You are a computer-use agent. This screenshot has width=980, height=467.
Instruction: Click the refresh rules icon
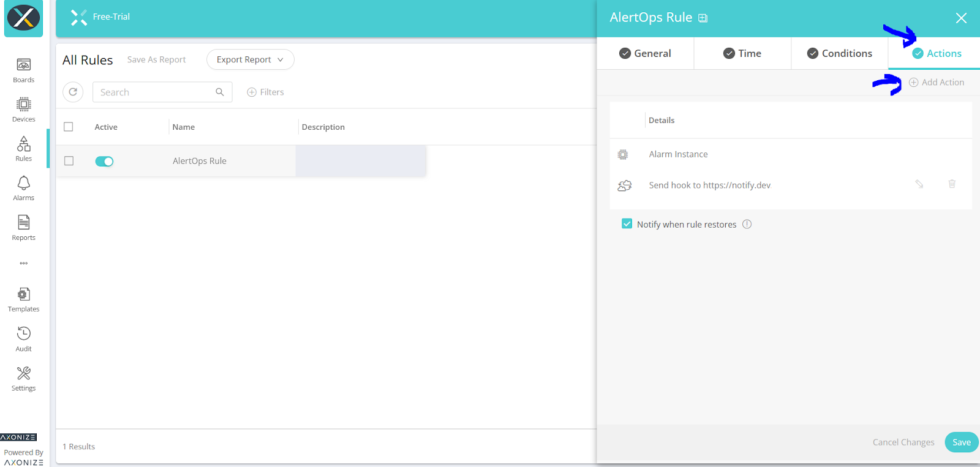pyautogui.click(x=73, y=92)
